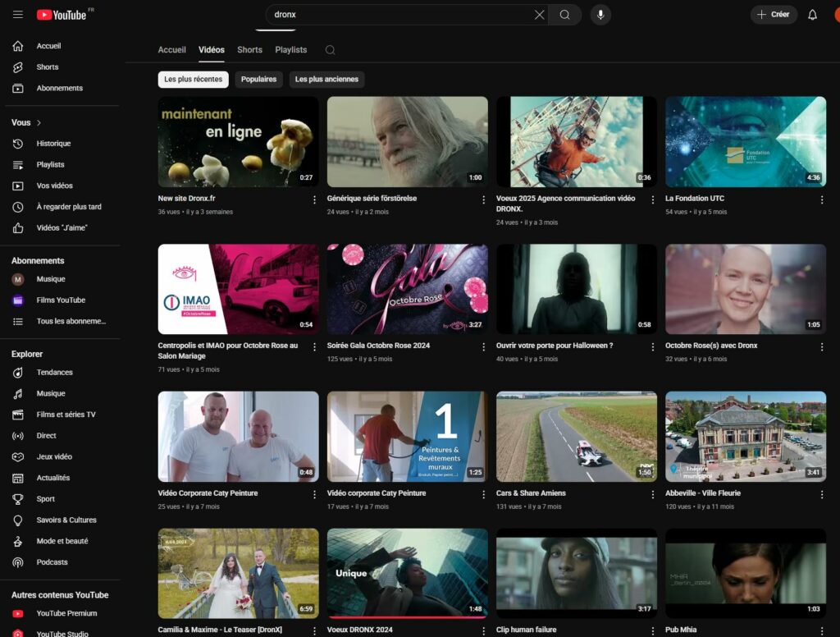840x637 pixels.
Task: Switch to the channel Shorts tab
Action: click(x=249, y=50)
